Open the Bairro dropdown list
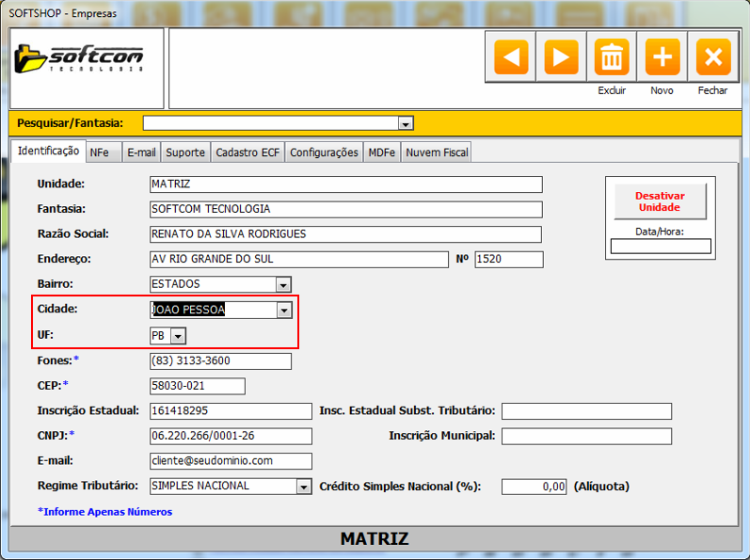750x560 pixels. (283, 284)
